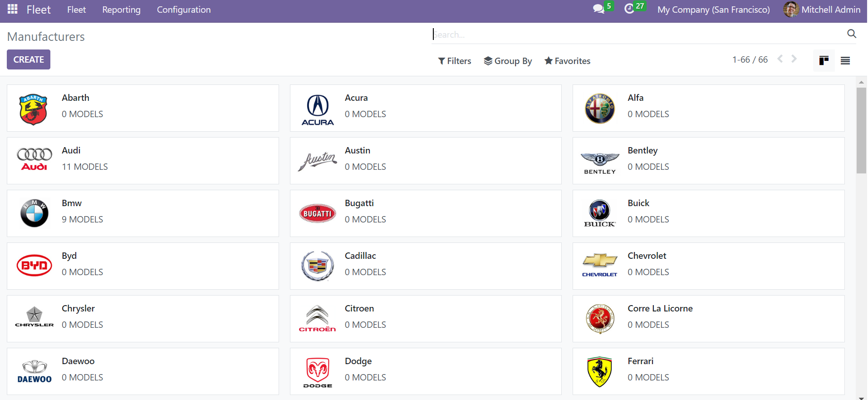Open the Configuration menu
Image resolution: width=868 pixels, height=400 pixels.
click(184, 10)
